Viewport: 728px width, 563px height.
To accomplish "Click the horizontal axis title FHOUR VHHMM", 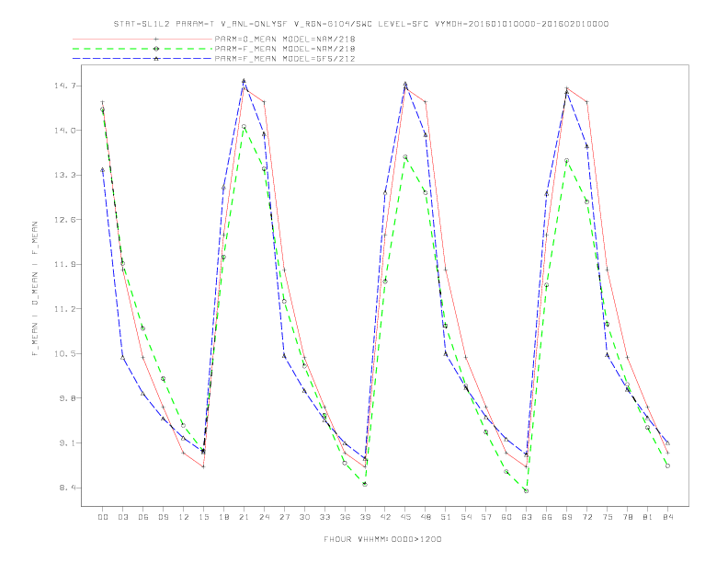I will pos(382,539).
